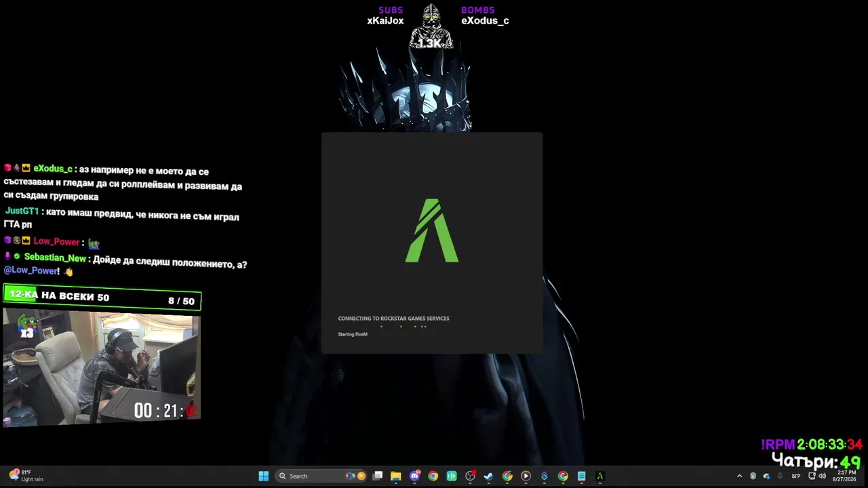The width and height of the screenshot is (868, 488).
Task: Click the weather widget showing Light rain
Action: pyautogui.click(x=26, y=476)
